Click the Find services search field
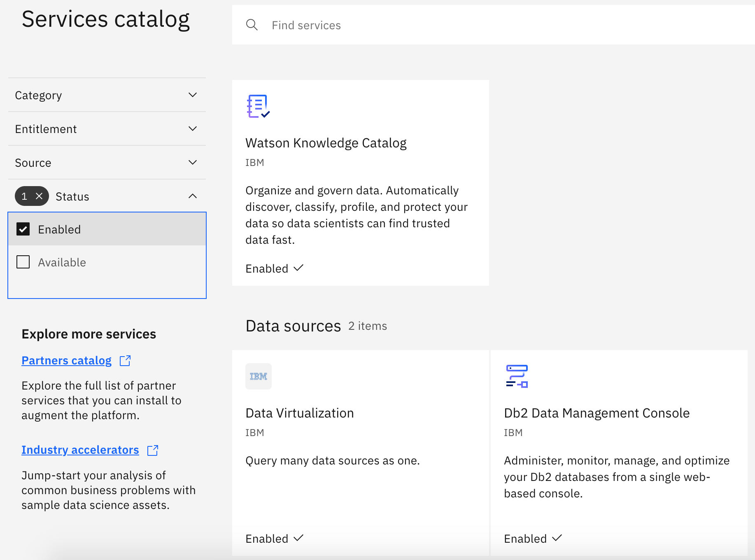This screenshot has width=755, height=560. pyautogui.click(x=494, y=25)
